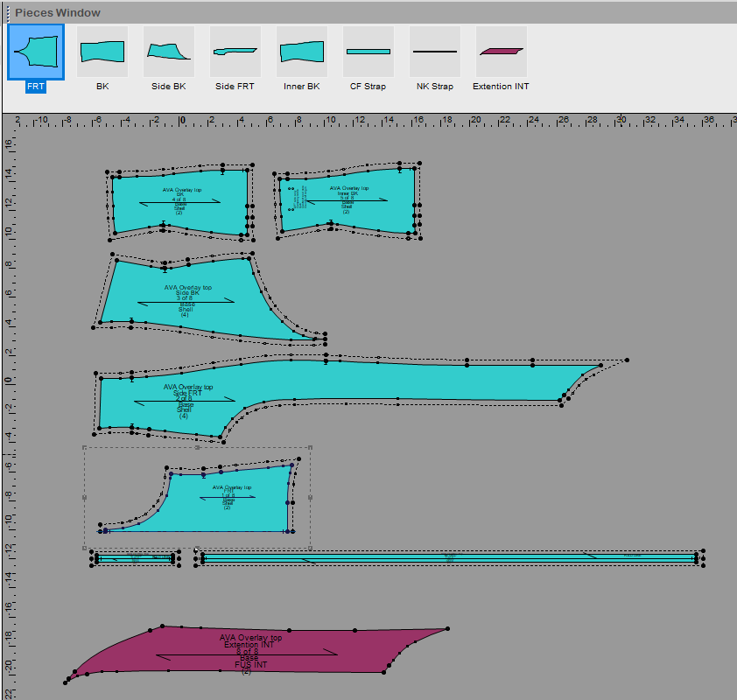Click the NK Strap label text

(435, 87)
